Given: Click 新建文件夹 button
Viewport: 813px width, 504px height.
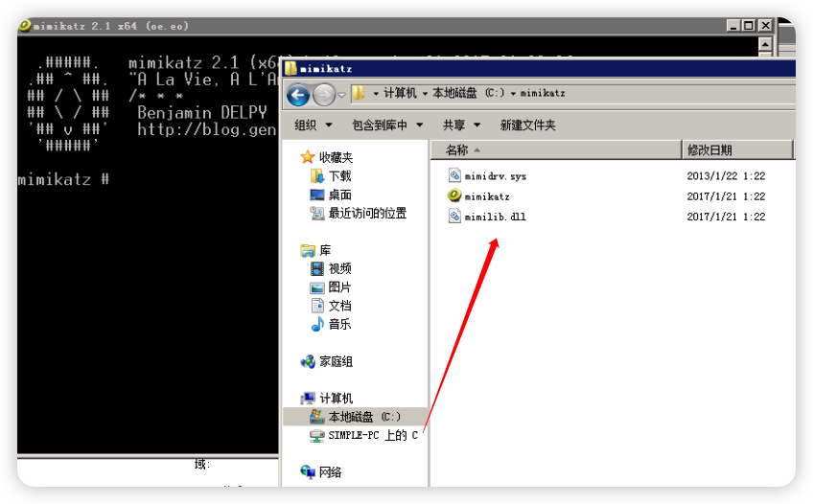Looking at the screenshot, I should [x=528, y=125].
